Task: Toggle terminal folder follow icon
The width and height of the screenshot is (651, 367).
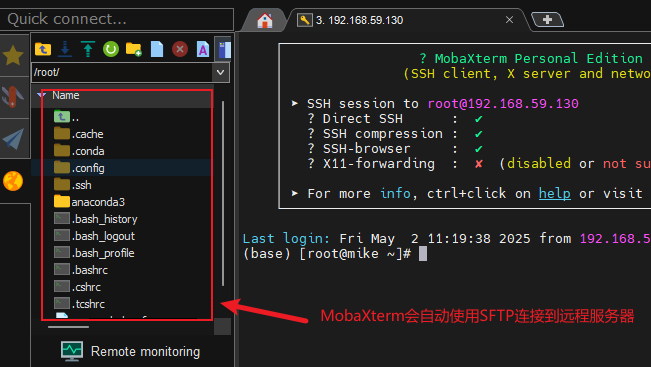Action: coord(224,49)
